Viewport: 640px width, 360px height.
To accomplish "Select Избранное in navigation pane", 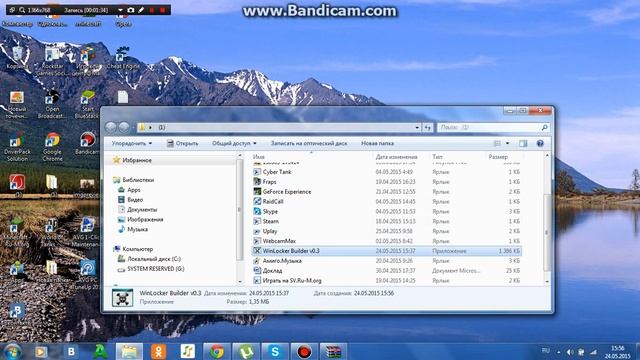I will [x=137, y=160].
